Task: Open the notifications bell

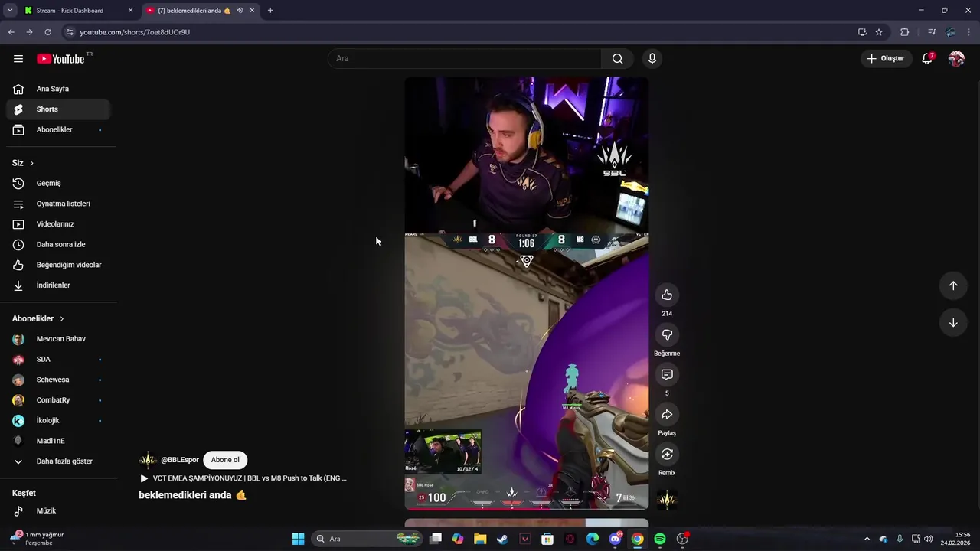Action: (x=927, y=59)
